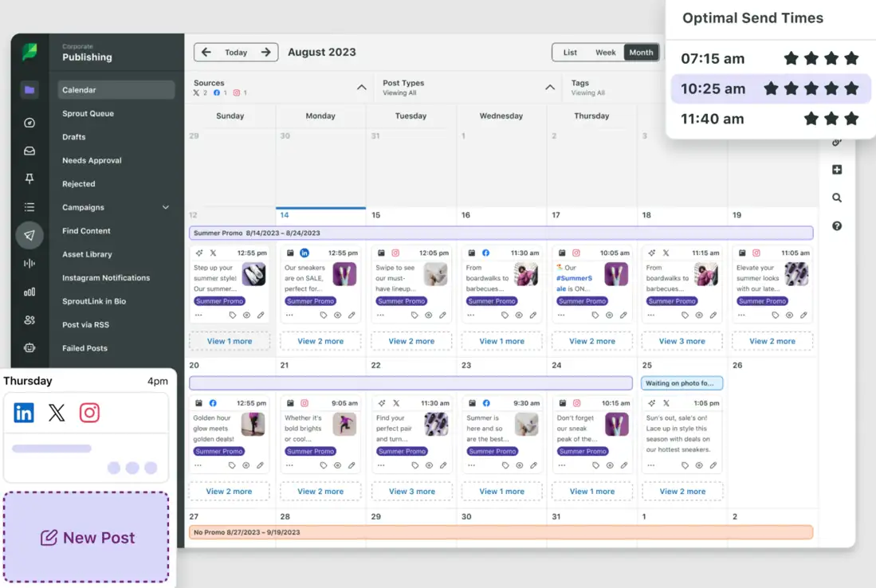Edit the 'Step up your summer style' post

[261, 315]
